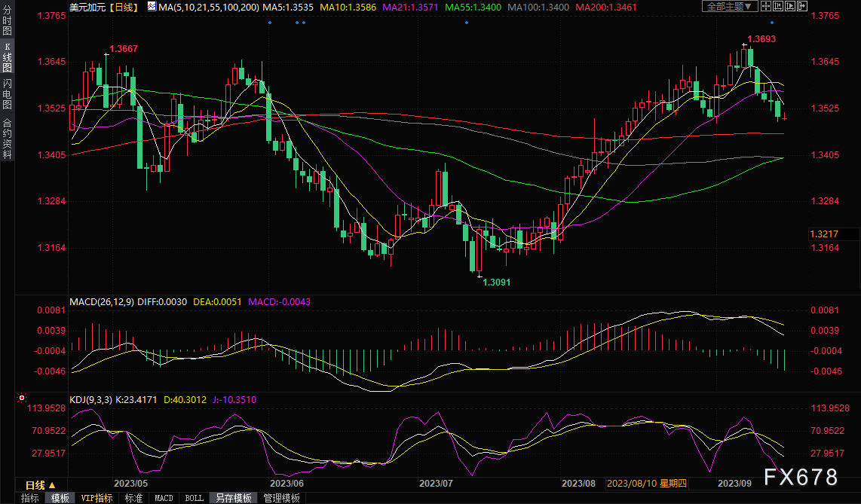Open the VIP指标 tab

pyautogui.click(x=97, y=498)
